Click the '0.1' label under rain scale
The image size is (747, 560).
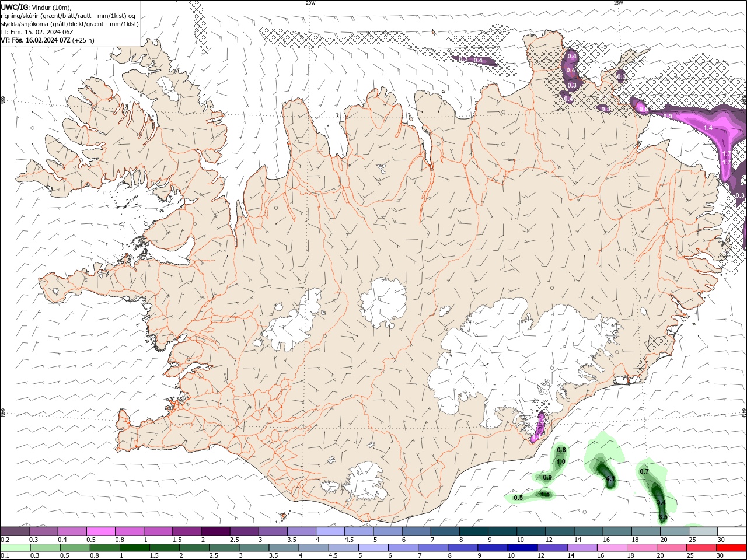tap(5, 556)
